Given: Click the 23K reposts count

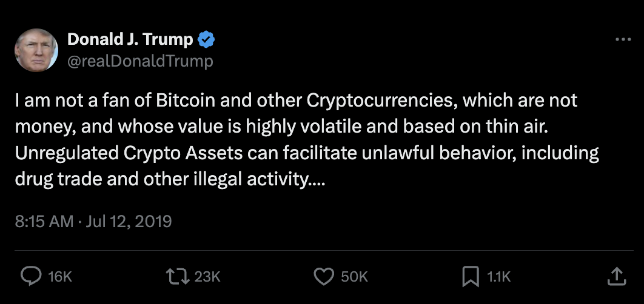Looking at the screenshot, I should point(207,277).
